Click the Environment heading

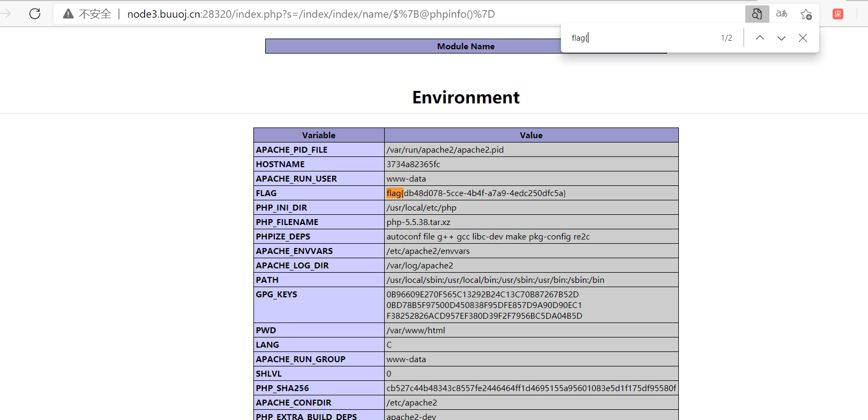(x=466, y=97)
